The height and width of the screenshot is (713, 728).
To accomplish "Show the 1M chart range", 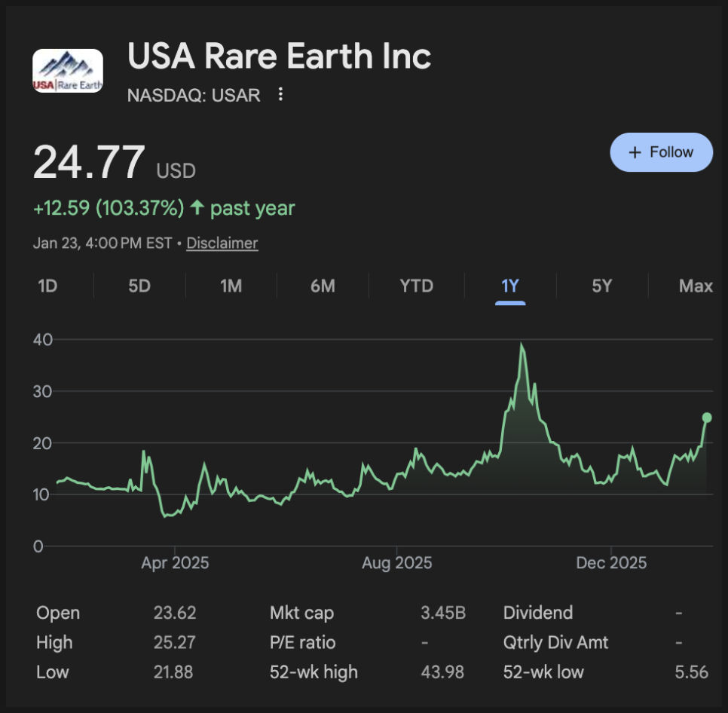I will click(231, 286).
